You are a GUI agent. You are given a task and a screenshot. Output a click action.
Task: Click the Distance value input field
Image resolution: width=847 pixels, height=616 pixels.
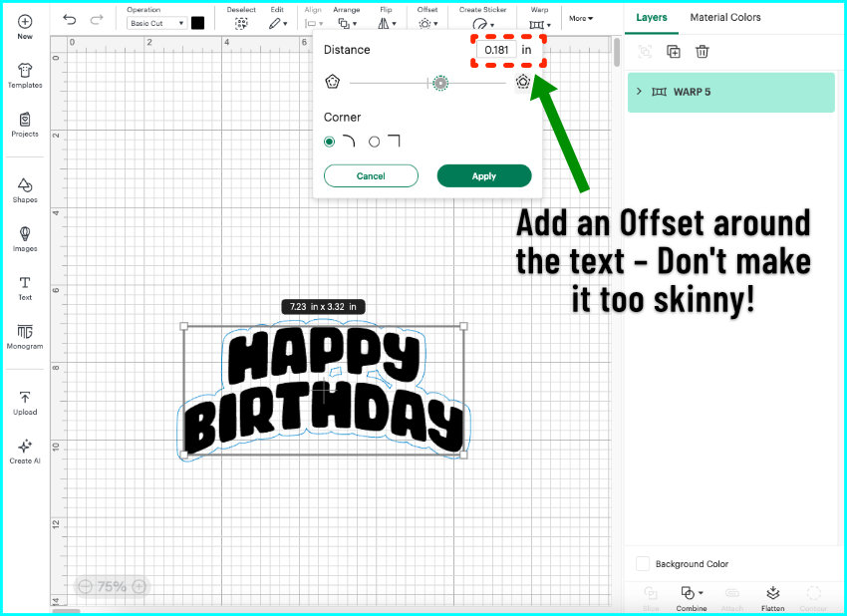[496, 50]
